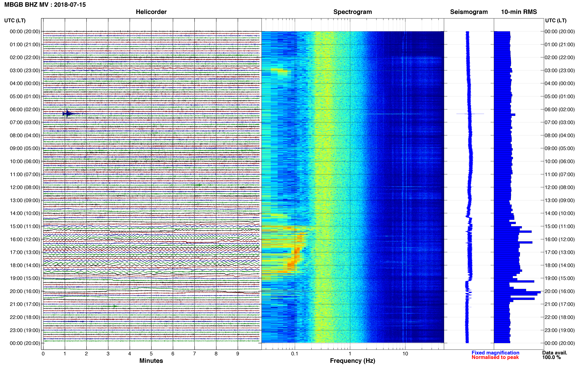Viewport: 588px width, 368px height.
Task: Click the red 'Normalised to peak' legend text
Action: 495,357
